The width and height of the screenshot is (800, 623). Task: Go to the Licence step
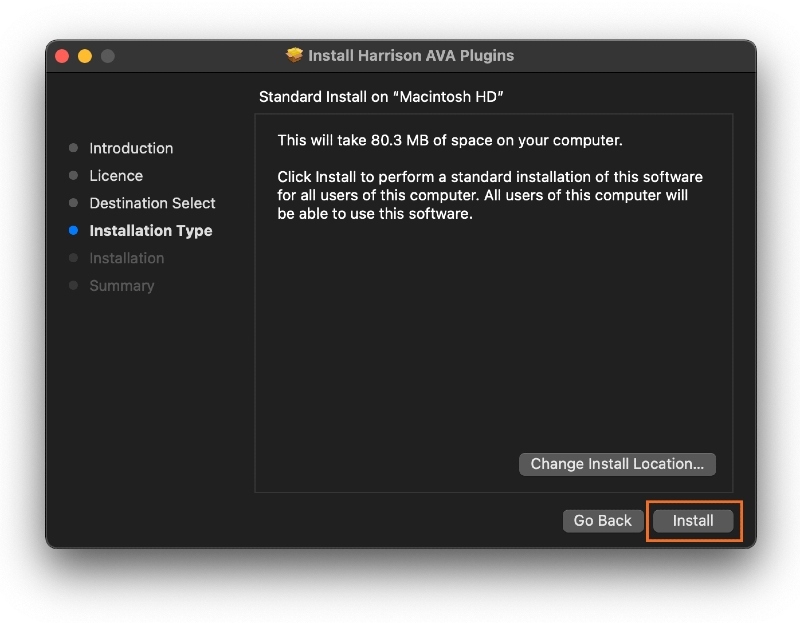pos(116,176)
